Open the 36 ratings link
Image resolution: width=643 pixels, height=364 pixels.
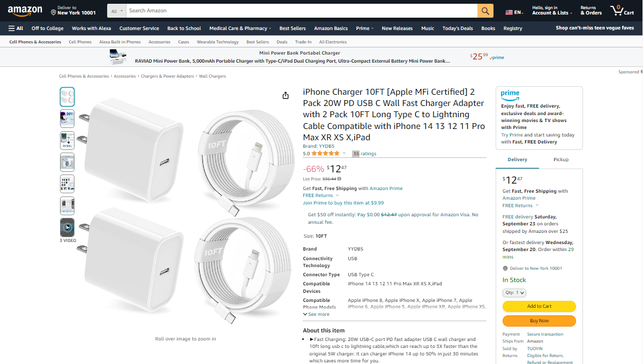(x=364, y=154)
